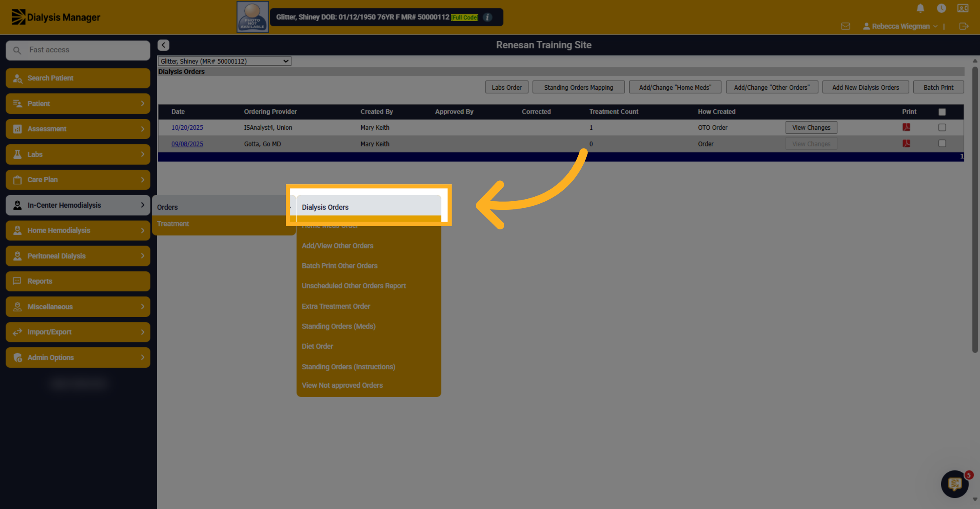Viewport: 980px width, 509px height.
Task: Click the patient info icon
Action: pos(488,17)
